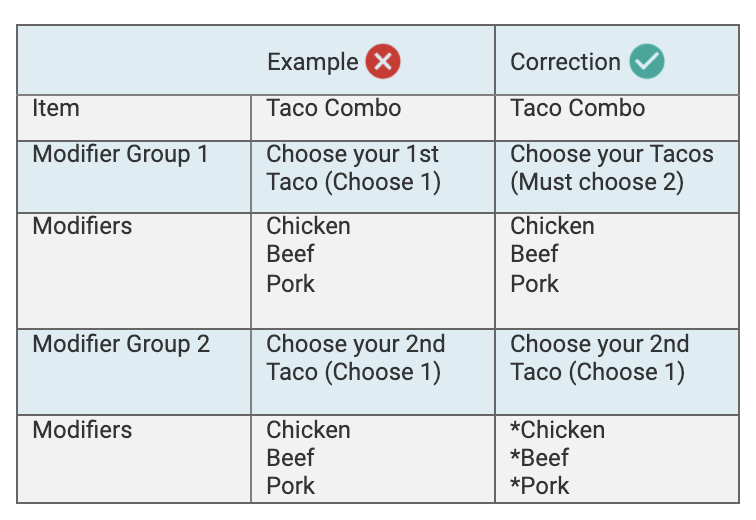Click Chicken in the last Example cell
This screenshot has height=520, width=756.
(x=309, y=430)
